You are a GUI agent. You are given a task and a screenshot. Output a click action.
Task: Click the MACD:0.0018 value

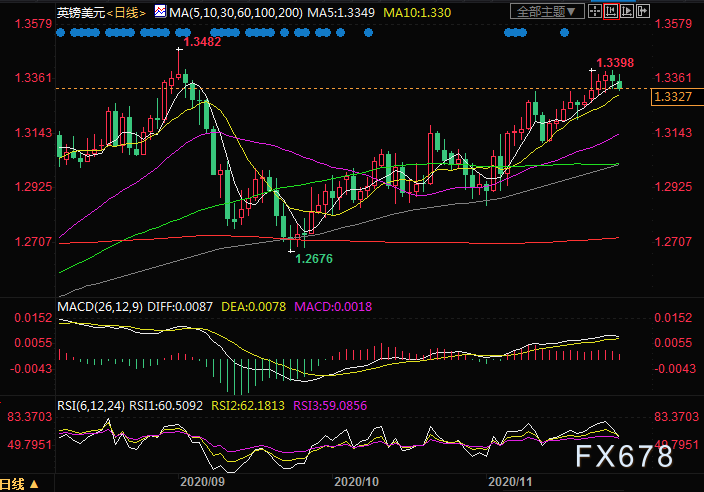tap(333, 307)
